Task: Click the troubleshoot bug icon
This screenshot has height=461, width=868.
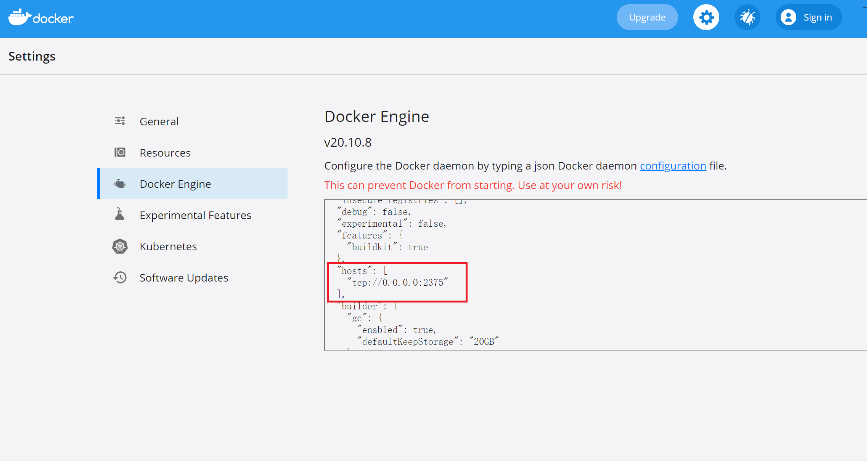Action: coord(747,18)
